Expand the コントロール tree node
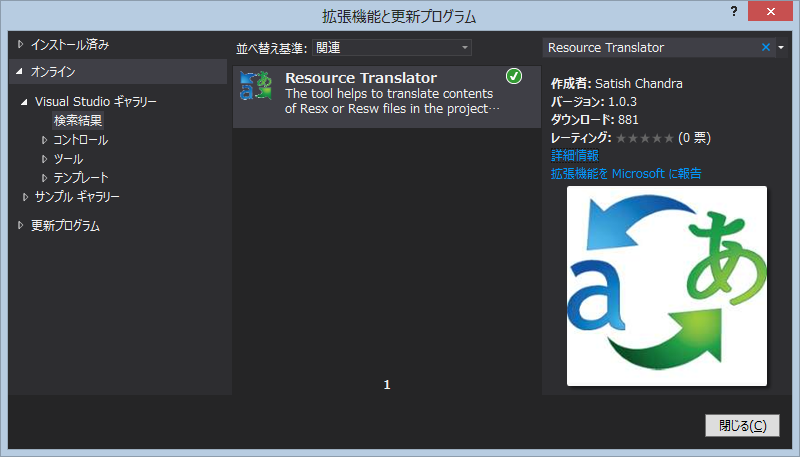This screenshot has width=800, height=457. click(x=44, y=140)
